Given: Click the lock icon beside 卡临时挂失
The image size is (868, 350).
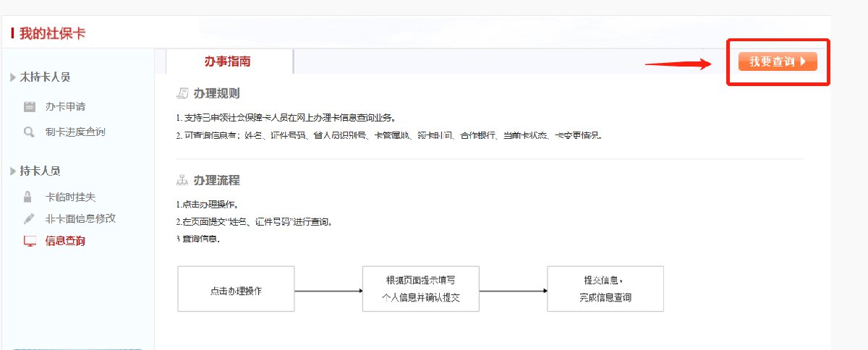Looking at the screenshot, I should (x=28, y=197).
